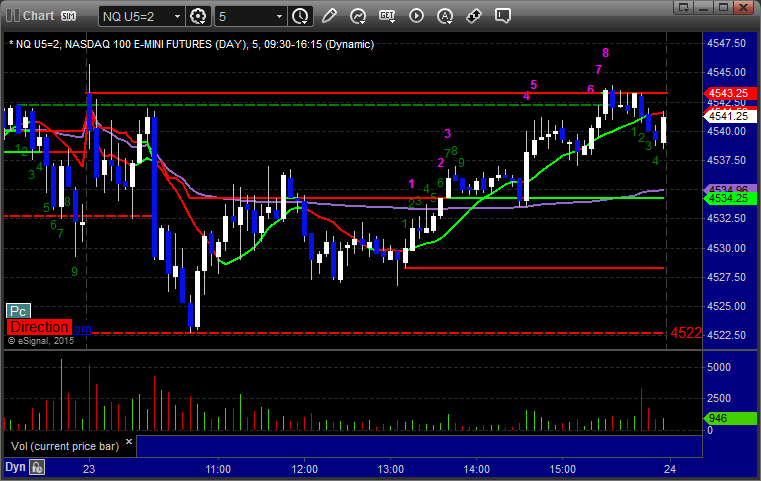The width and height of the screenshot is (761, 481).
Task: Select the pencil drawing tools icon
Action: pyautogui.click(x=329, y=16)
